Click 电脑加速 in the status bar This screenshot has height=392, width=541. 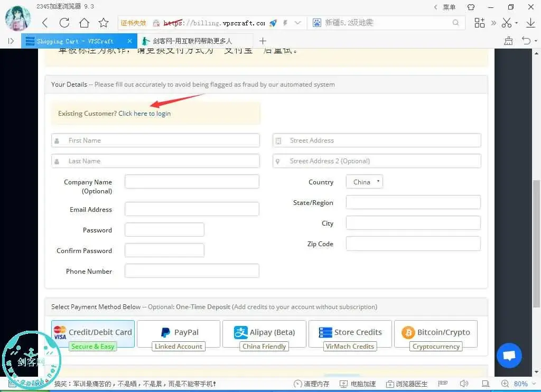pos(358,384)
